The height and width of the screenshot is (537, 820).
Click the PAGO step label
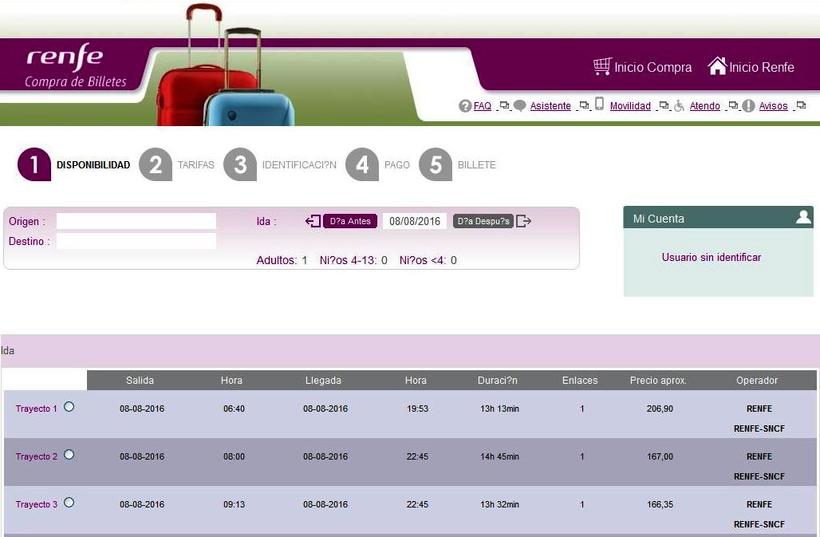[397, 165]
